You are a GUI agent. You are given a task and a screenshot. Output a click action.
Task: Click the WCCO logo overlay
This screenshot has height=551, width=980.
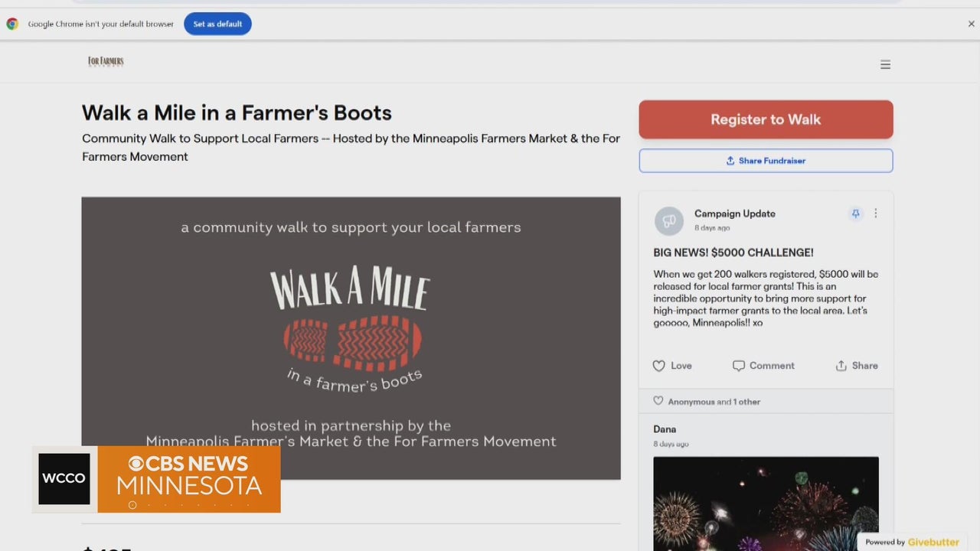(x=64, y=479)
